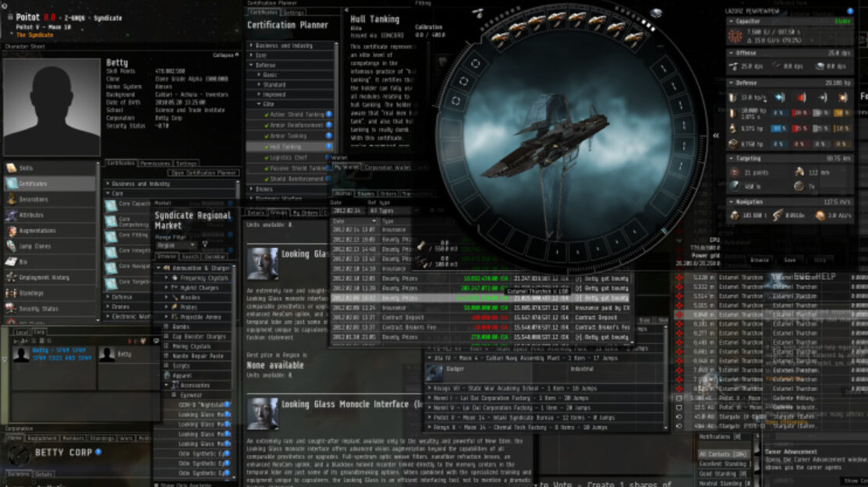The width and height of the screenshot is (868, 487).
Task: Click info icon next to Hull Tanking
Action: tap(328, 147)
